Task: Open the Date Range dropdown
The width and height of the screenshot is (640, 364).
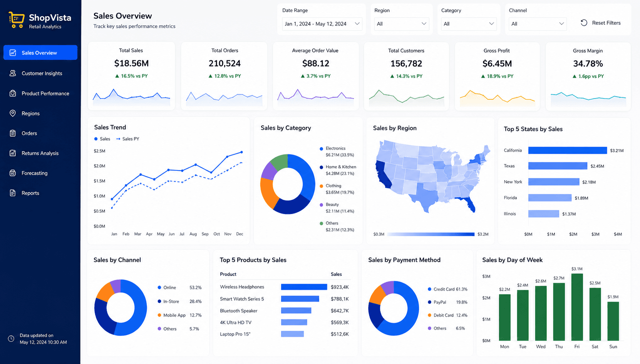Action: 322,24
